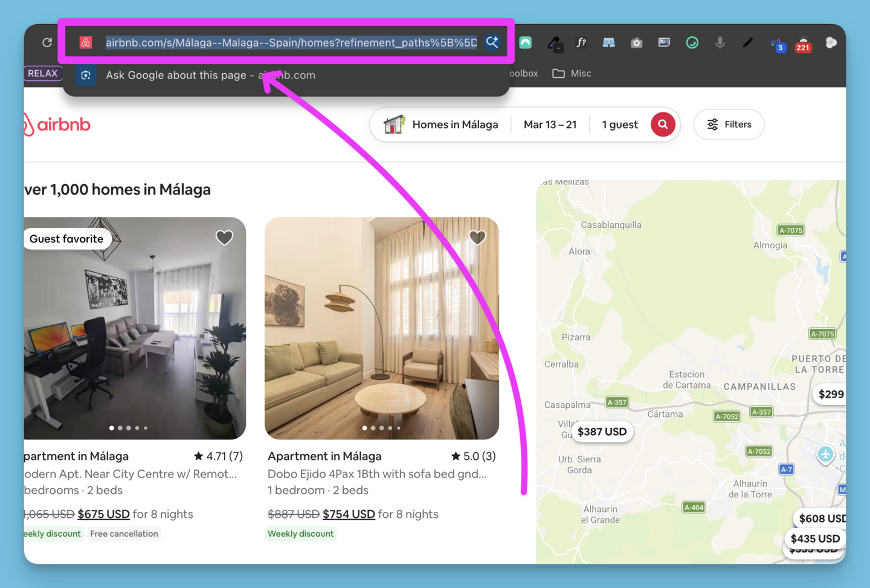The image size is (870, 588).
Task: Open the Filters panel
Action: (729, 124)
